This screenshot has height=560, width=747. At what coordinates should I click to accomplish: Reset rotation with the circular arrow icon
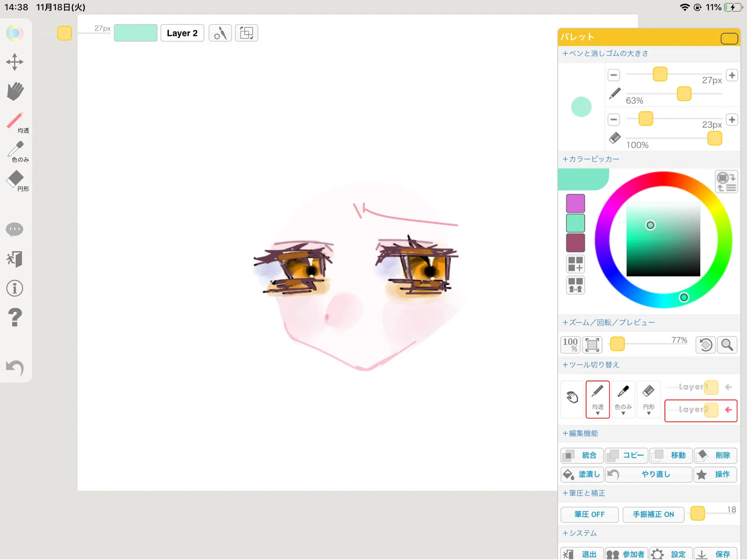706,345
